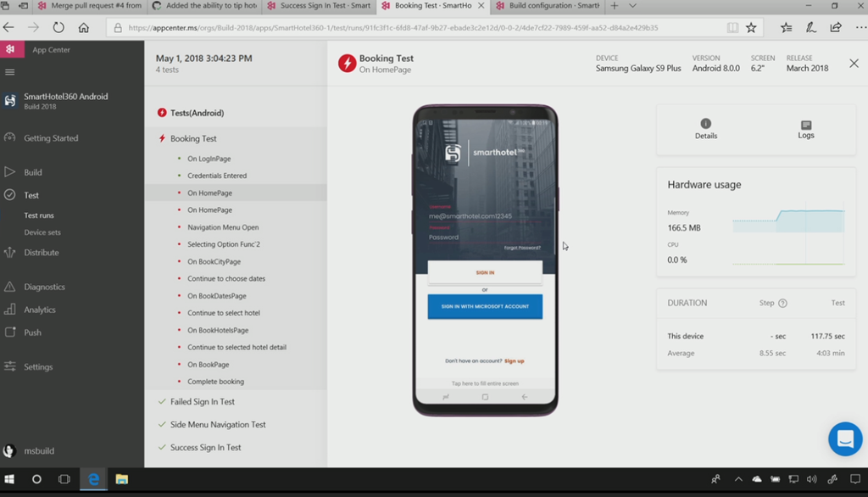Expand the Side Menu Navigation Test
The height and width of the screenshot is (497, 868).
pyautogui.click(x=218, y=424)
